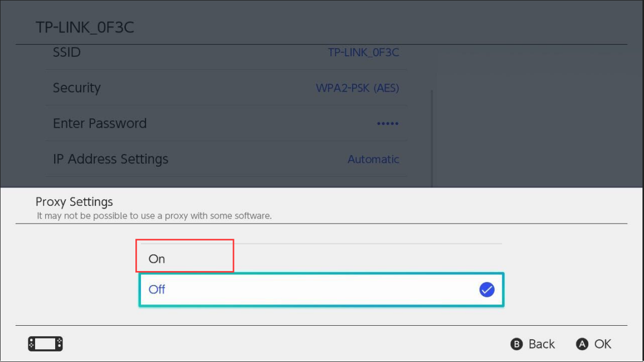Screen dimensions: 644x362
Task: Click the Automatic IP address value
Action: [373, 159]
